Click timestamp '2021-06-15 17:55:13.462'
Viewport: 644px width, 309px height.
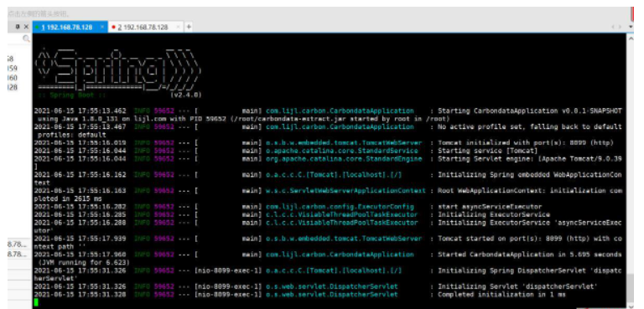point(80,111)
